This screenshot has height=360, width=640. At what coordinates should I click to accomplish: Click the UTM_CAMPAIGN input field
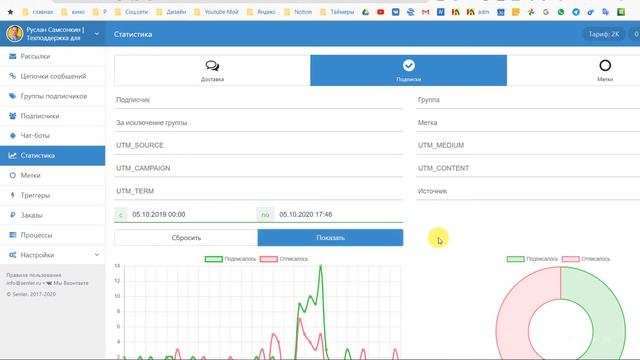259,168
